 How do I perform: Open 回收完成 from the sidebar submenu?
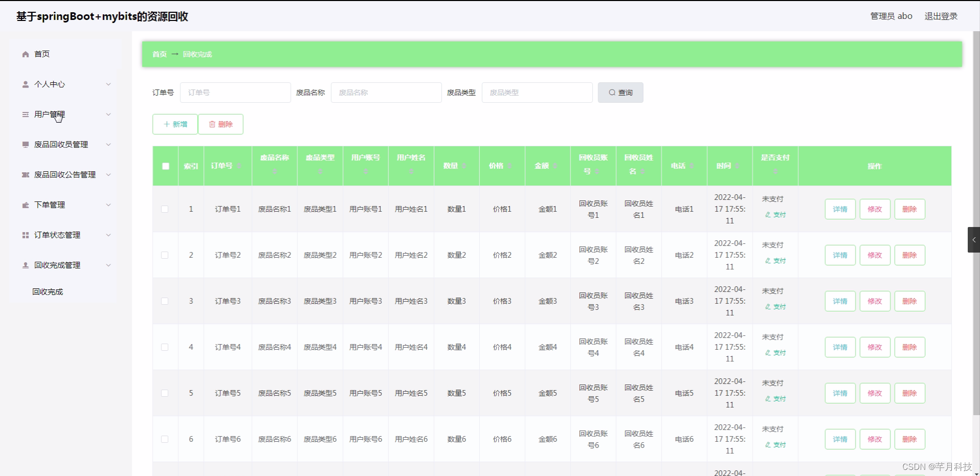[x=47, y=291]
